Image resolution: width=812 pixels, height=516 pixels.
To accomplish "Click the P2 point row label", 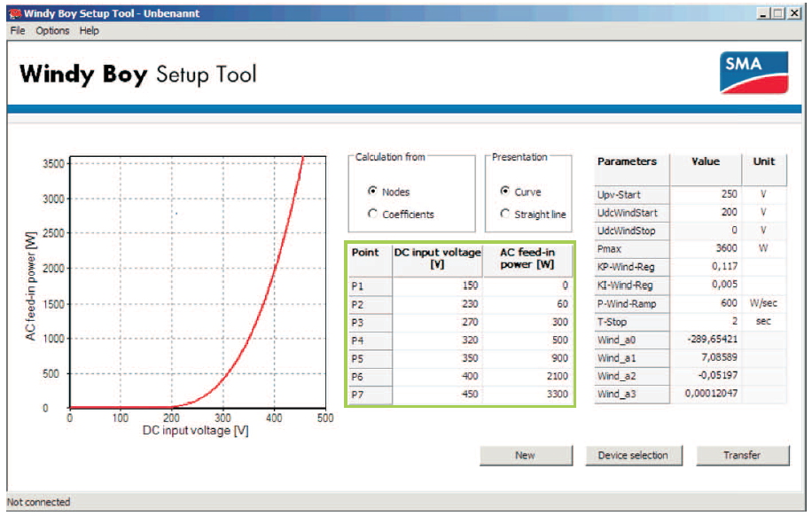I will (x=370, y=304).
